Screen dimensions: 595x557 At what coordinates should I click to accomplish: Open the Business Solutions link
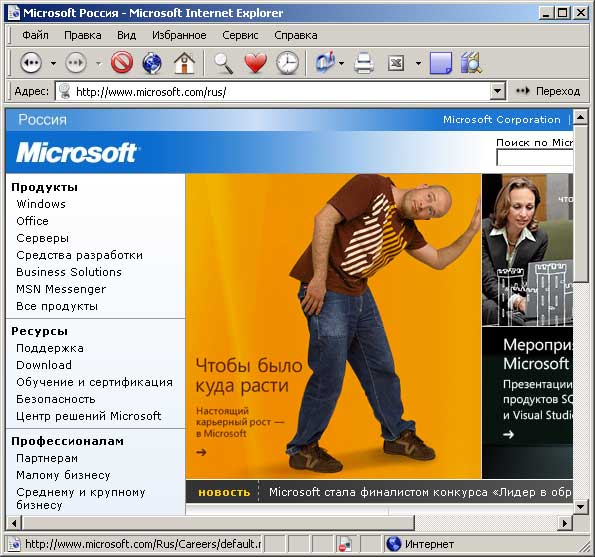pyautogui.click(x=69, y=272)
